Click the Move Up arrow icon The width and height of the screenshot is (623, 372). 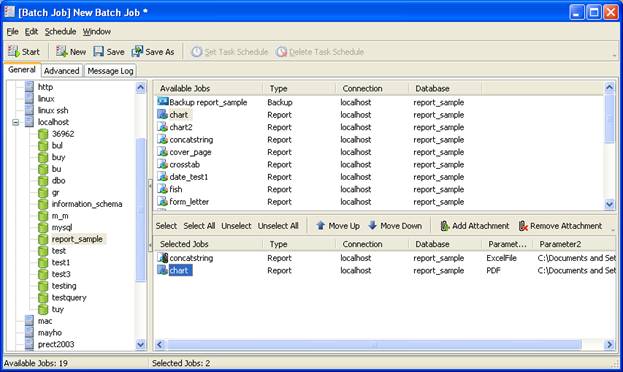pos(321,226)
